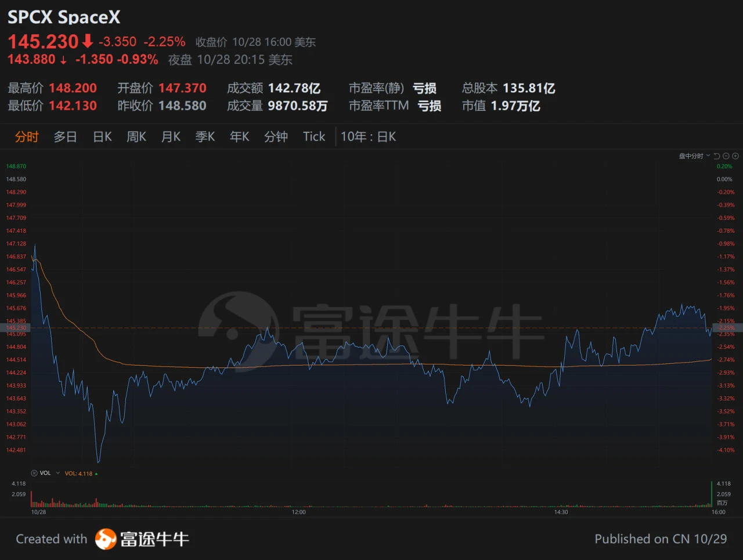Click the 成交量 value 9870.58万
Image resolution: width=743 pixels, height=560 pixels.
tap(298, 106)
